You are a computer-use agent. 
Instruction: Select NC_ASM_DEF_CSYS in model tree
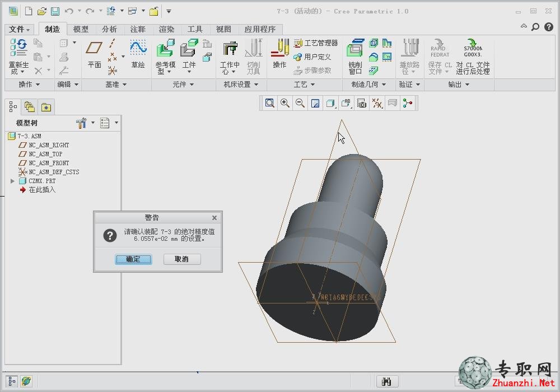click(x=49, y=172)
